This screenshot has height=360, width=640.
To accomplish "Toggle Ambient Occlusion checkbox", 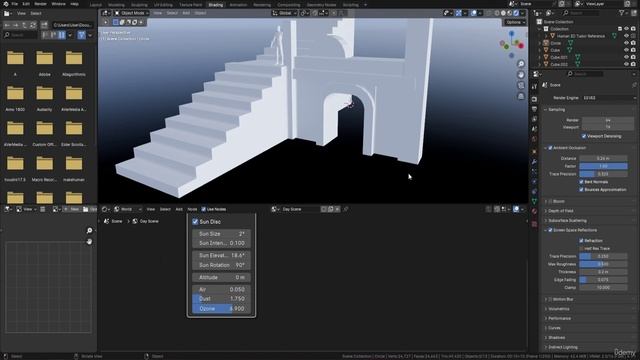I will point(550,148).
